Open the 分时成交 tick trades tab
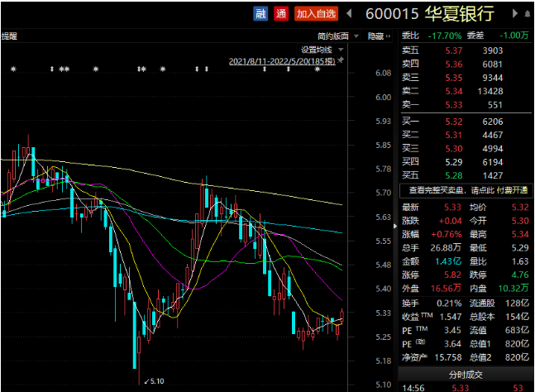 (x=466, y=373)
